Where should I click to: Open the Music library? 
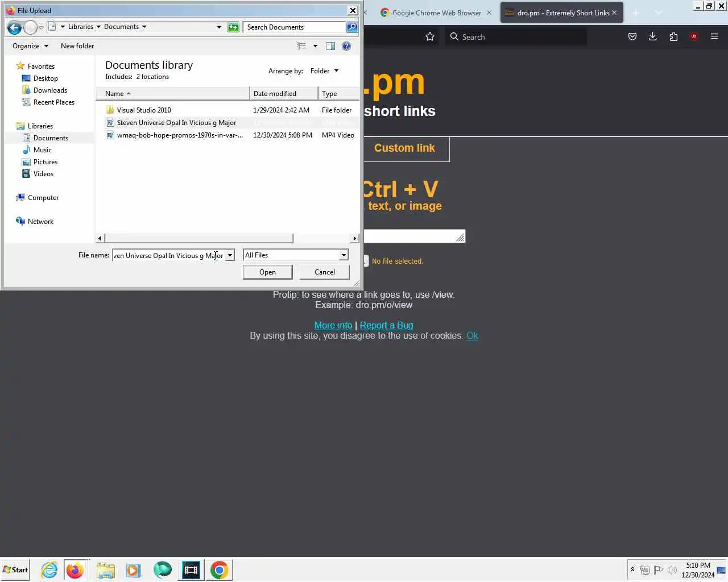[x=43, y=150]
